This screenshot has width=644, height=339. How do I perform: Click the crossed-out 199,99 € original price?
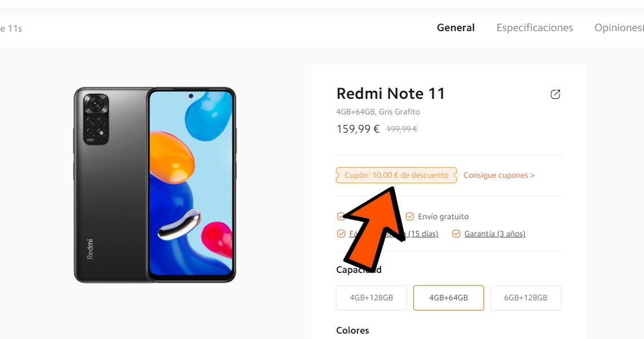click(402, 129)
